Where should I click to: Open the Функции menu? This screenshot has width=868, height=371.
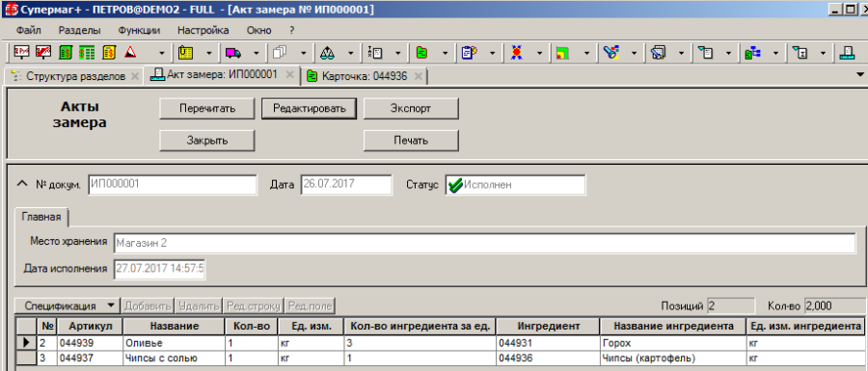(139, 31)
